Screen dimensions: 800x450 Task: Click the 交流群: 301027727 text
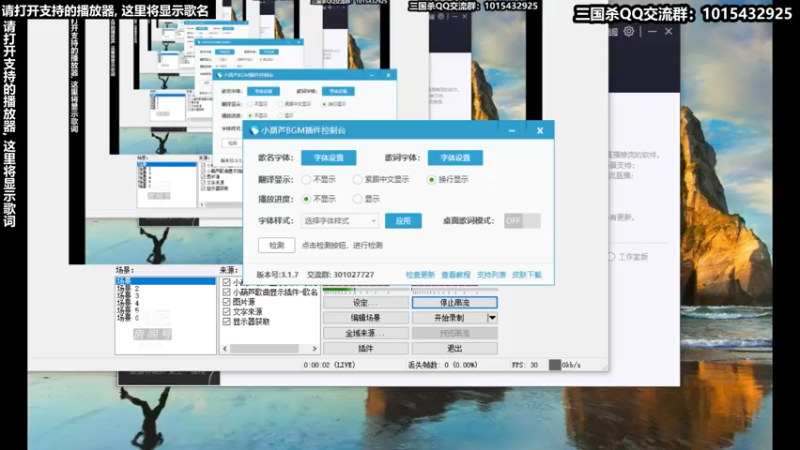pyautogui.click(x=340, y=274)
